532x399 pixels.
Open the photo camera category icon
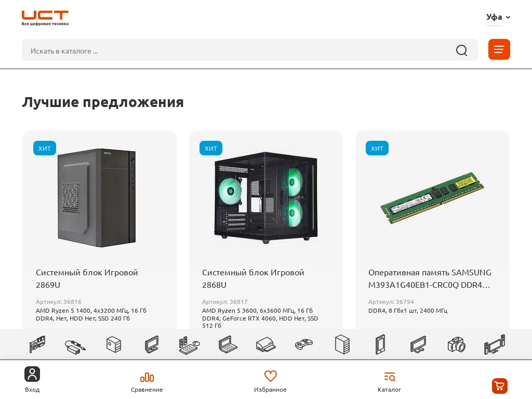[456, 345]
